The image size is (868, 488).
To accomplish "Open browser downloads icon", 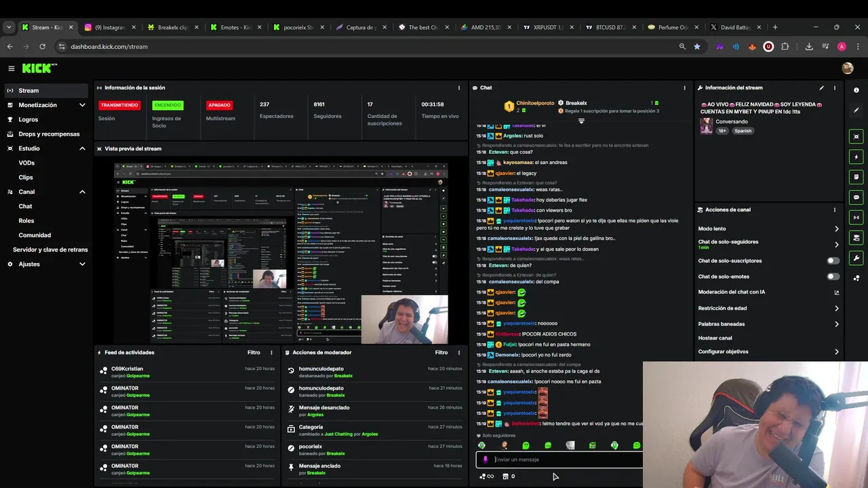I will [809, 47].
